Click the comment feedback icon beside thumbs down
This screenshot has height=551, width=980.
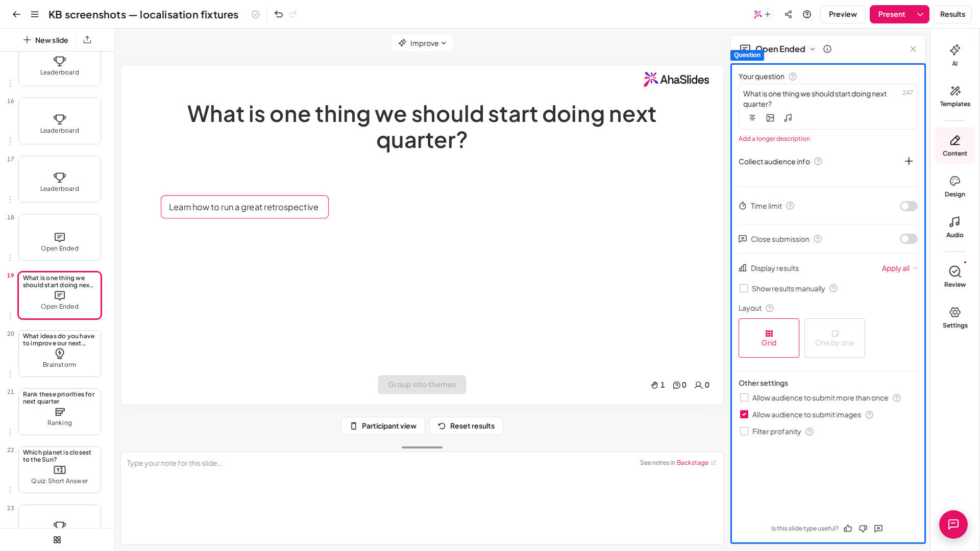[x=878, y=529]
